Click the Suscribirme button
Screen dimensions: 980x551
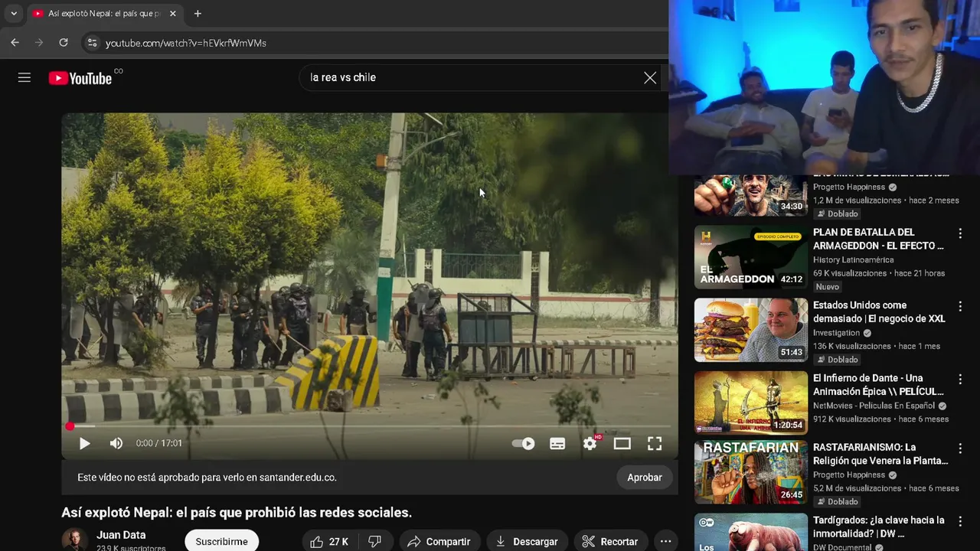(221, 541)
